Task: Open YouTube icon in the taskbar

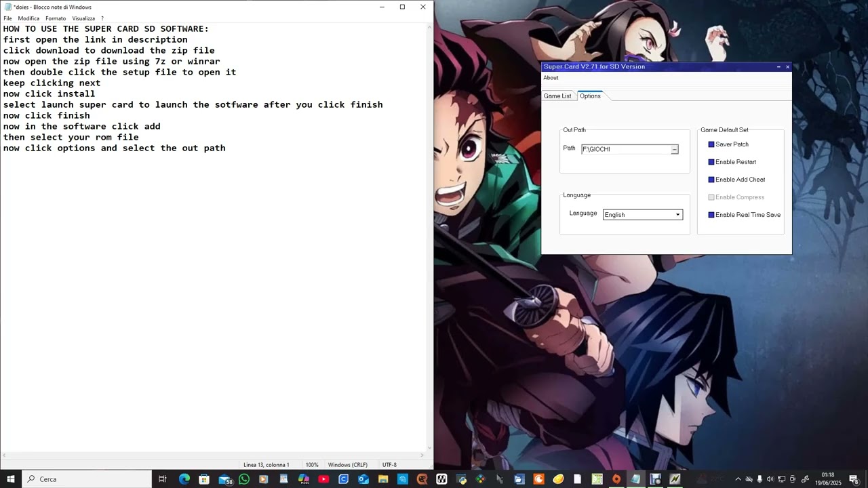Action: (x=323, y=479)
